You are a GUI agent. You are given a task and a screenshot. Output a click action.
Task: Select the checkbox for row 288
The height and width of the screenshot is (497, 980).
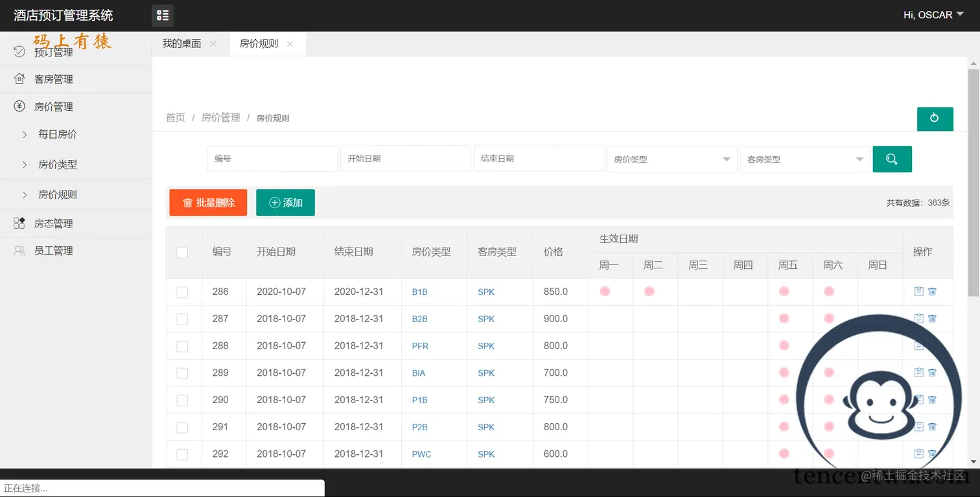point(182,347)
